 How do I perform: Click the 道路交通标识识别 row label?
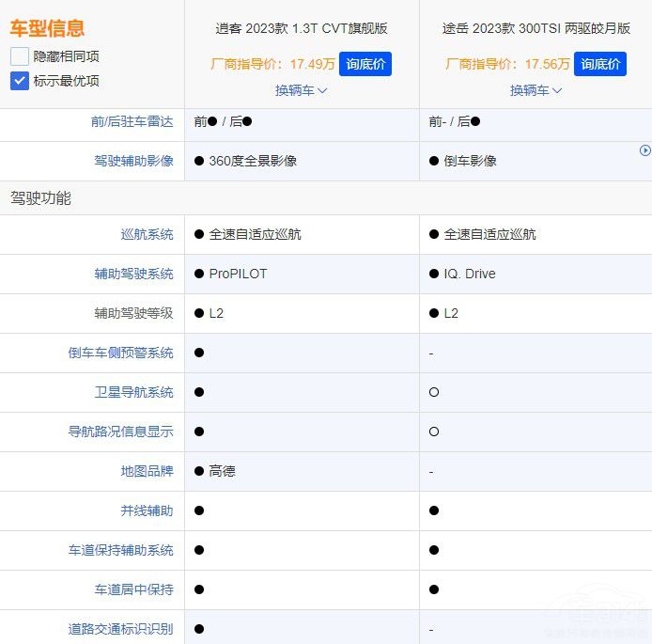120,629
